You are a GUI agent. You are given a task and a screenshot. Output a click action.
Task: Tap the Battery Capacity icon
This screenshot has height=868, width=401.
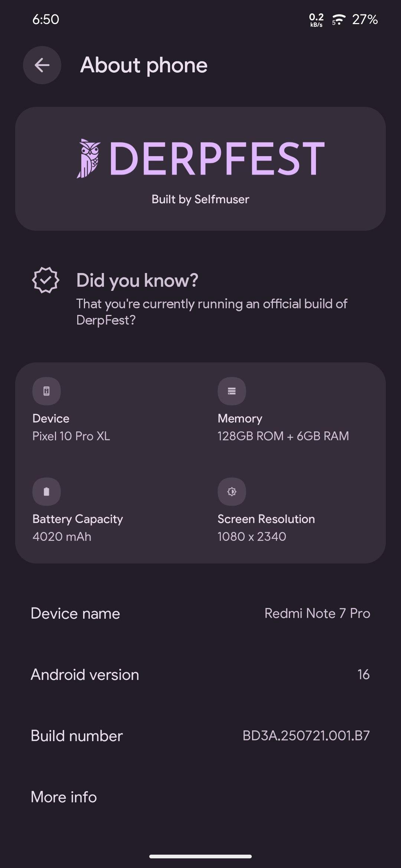click(x=46, y=491)
